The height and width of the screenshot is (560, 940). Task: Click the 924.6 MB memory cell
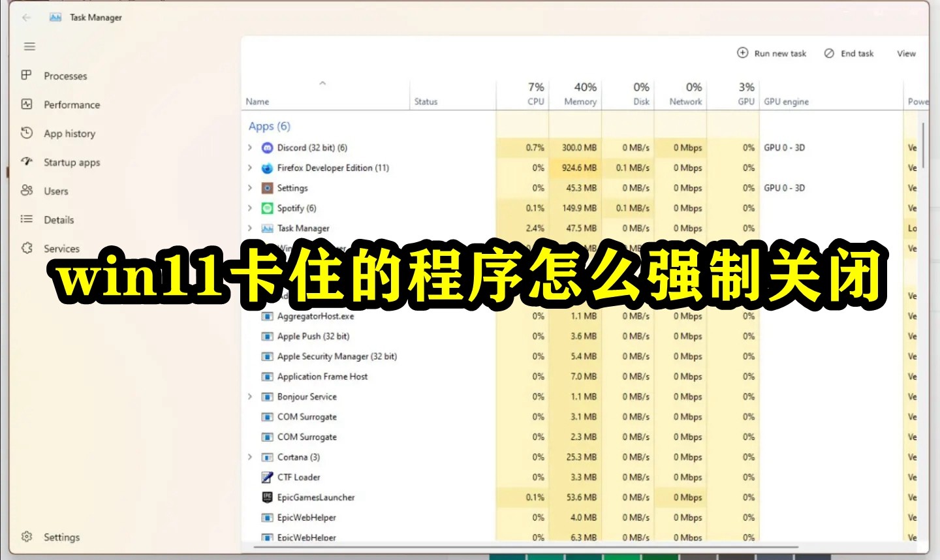click(x=575, y=168)
